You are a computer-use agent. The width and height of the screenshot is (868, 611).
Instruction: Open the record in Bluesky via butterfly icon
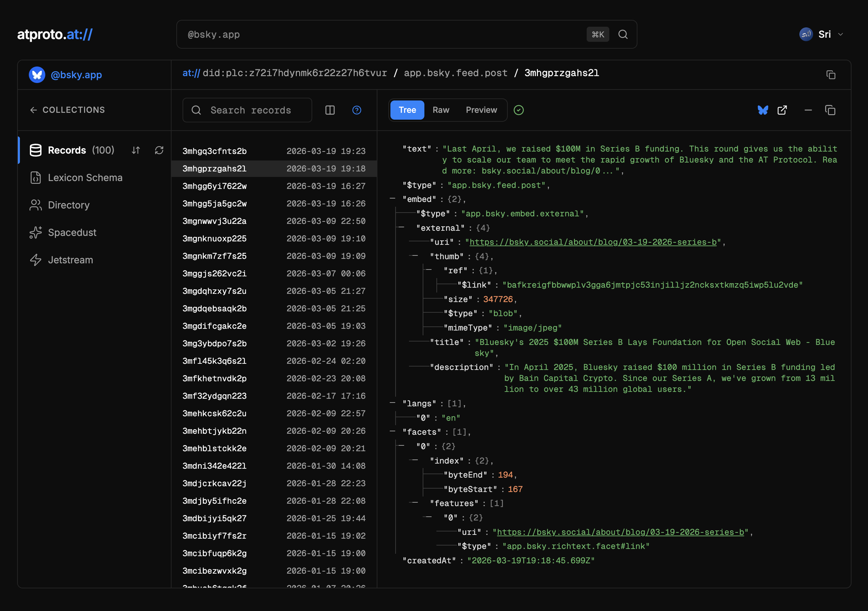click(763, 110)
